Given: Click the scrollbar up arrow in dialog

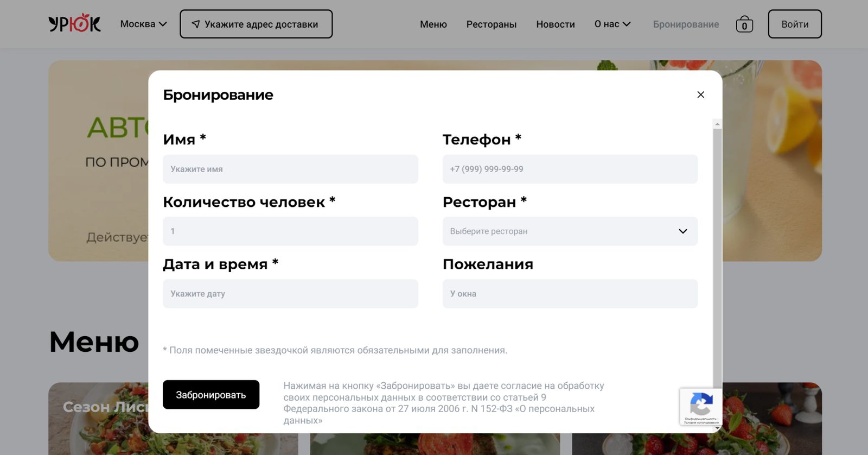Looking at the screenshot, I should point(717,124).
